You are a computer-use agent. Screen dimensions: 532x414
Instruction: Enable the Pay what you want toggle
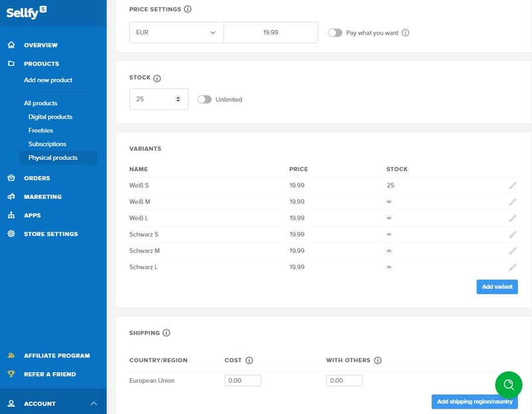(x=335, y=33)
